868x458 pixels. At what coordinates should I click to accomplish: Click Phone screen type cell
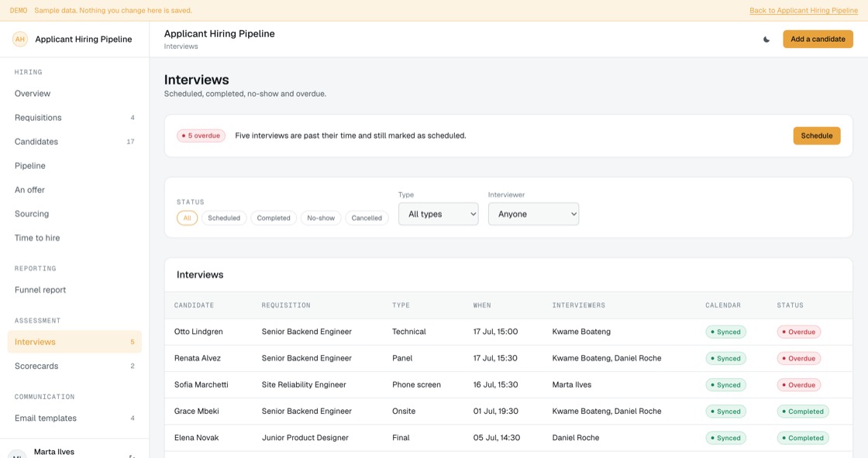tap(416, 385)
